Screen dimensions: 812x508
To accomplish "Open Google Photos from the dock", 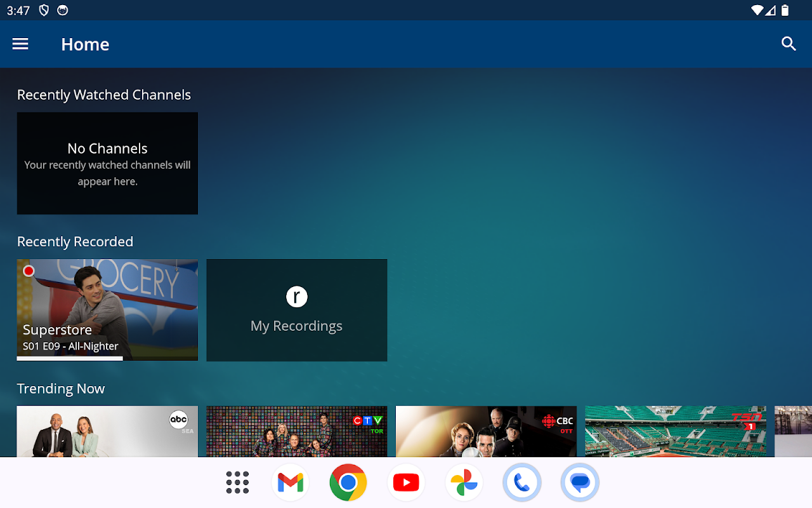I will 464,483.
